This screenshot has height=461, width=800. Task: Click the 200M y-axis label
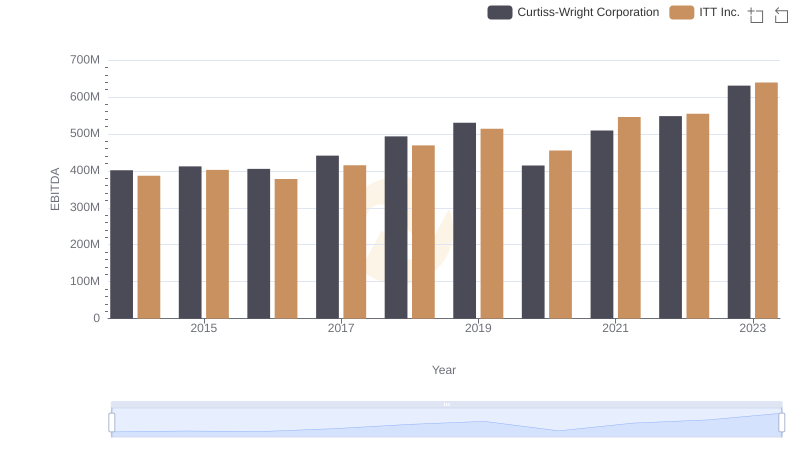pyautogui.click(x=85, y=244)
